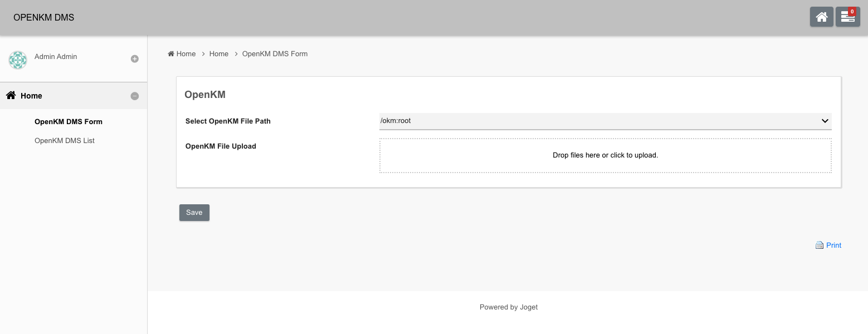Click Powered by Joget footer text
The width and height of the screenshot is (868, 334).
point(508,307)
